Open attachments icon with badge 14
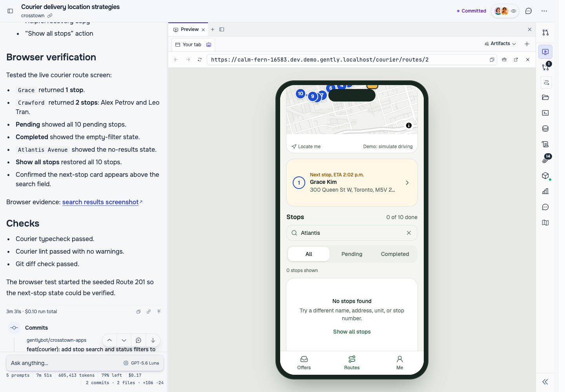This screenshot has width=565, height=392. [x=545, y=160]
